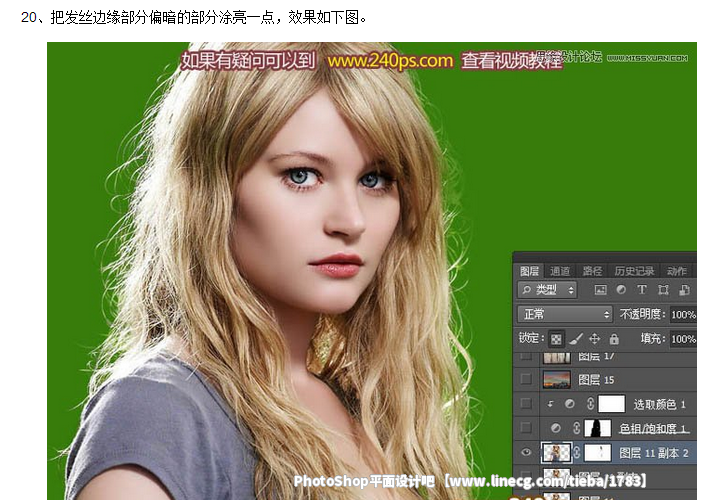This screenshot has height=500, width=702.
Task: Click the mask link icon on 色相/饱和度 1
Action: pos(577,428)
